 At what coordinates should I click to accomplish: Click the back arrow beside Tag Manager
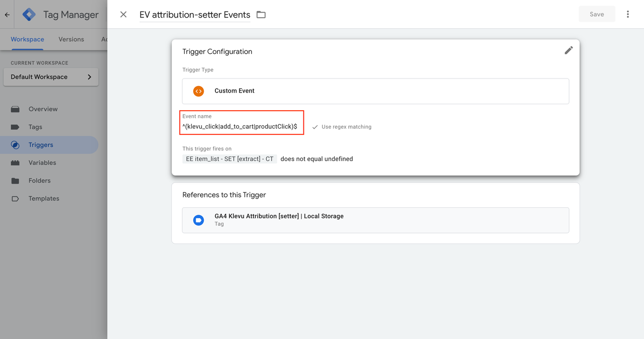tap(7, 15)
